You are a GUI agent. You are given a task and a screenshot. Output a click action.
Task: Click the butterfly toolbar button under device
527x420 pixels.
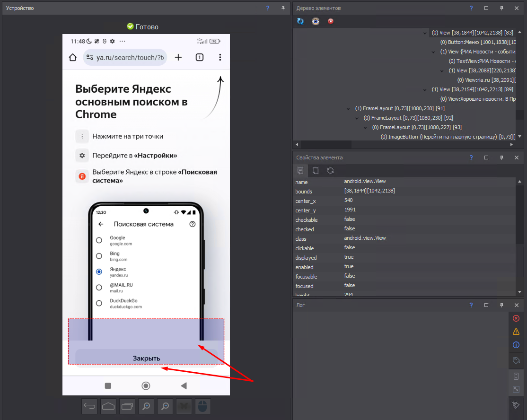point(184,406)
